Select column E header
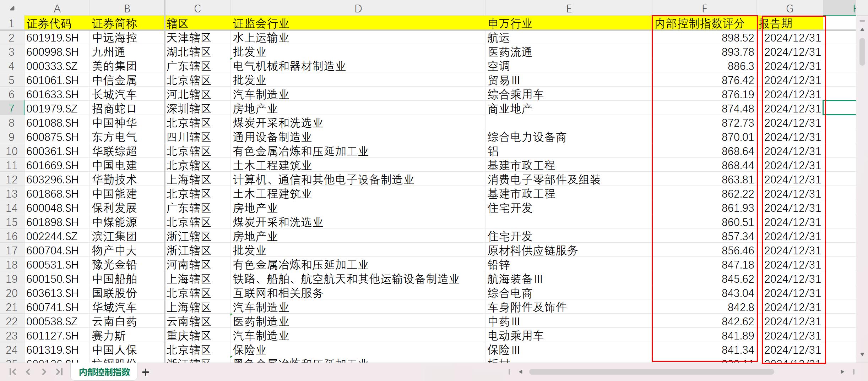The width and height of the screenshot is (868, 381). [x=569, y=9]
